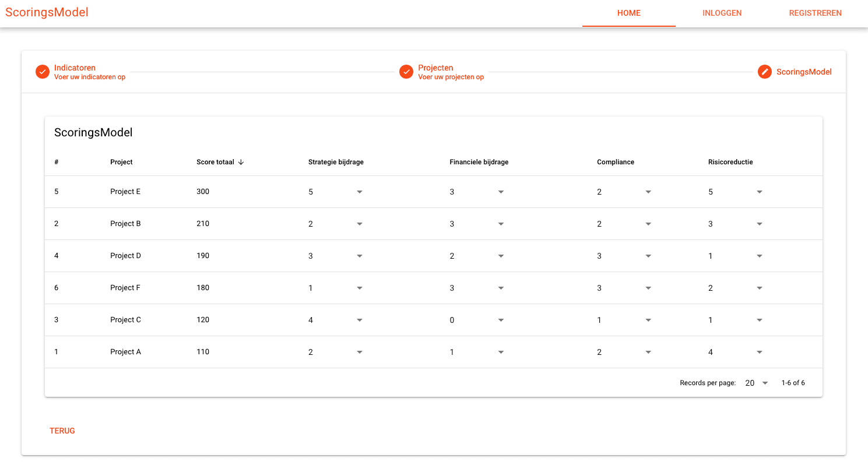Change the Records per page selector

click(x=757, y=383)
